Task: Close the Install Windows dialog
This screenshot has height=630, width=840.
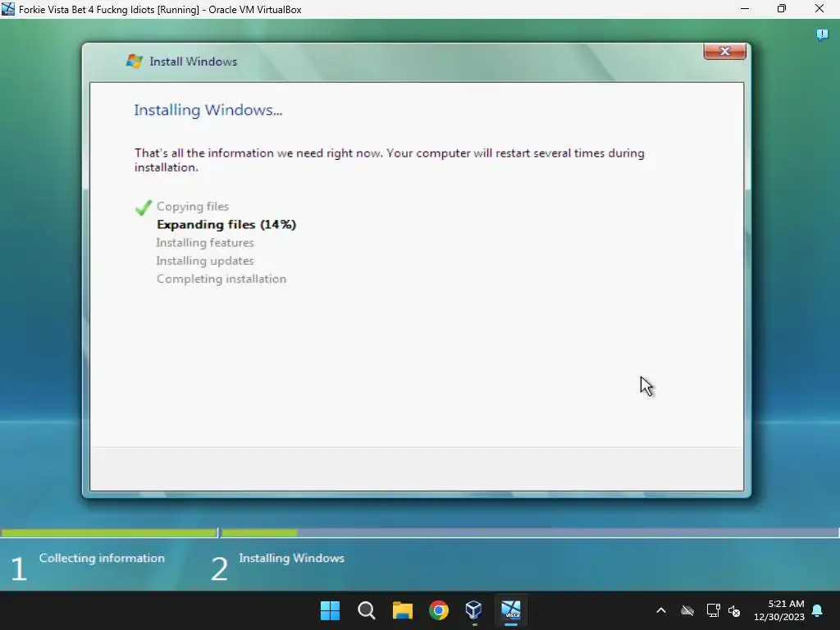Action: [724, 52]
